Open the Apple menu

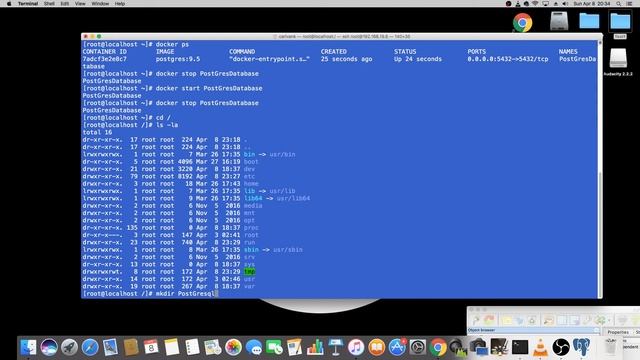coord(9,3)
